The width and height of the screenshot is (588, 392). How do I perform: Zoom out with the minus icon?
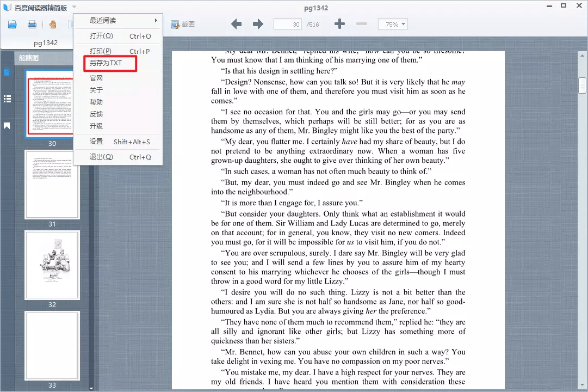click(x=362, y=24)
